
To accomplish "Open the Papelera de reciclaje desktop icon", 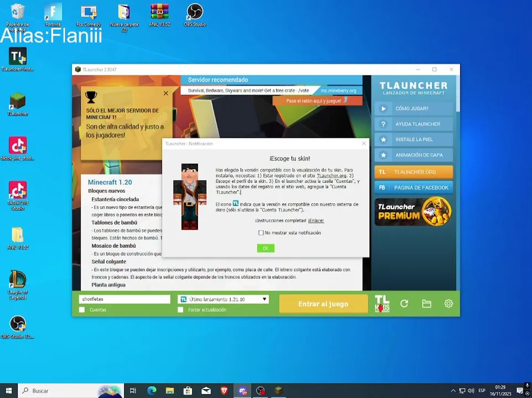I will click(17, 18).
